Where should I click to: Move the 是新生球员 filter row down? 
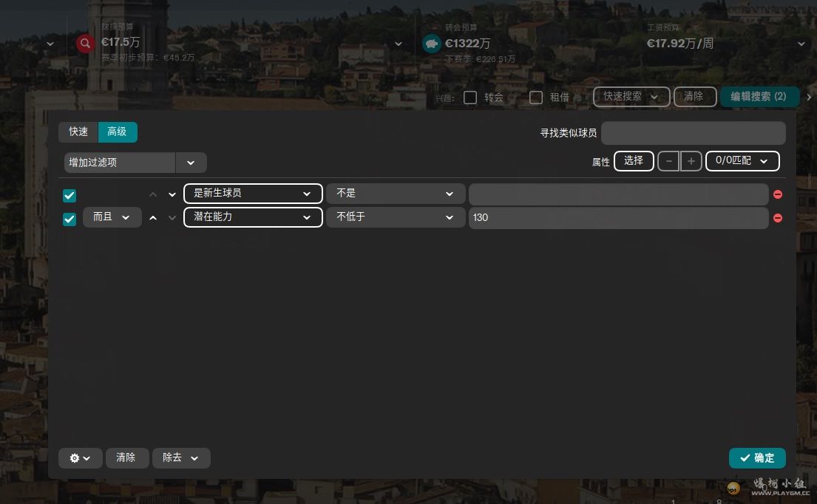(172, 194)
